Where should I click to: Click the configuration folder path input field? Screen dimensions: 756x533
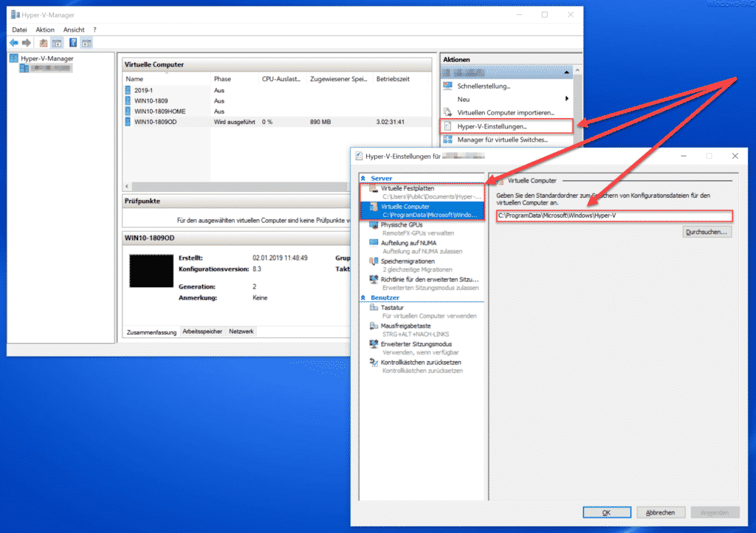pyautogui.click(x=613, y=216)
